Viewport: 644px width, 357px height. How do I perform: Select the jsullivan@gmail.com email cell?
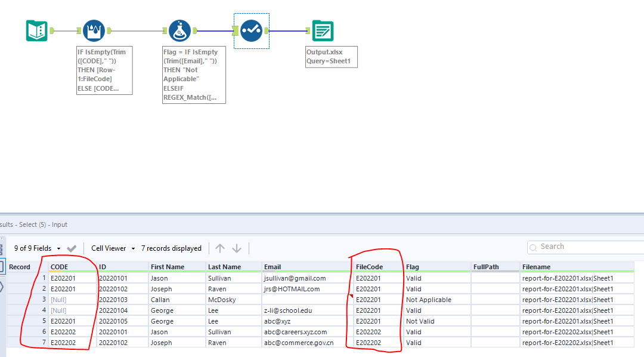(295, 278)
